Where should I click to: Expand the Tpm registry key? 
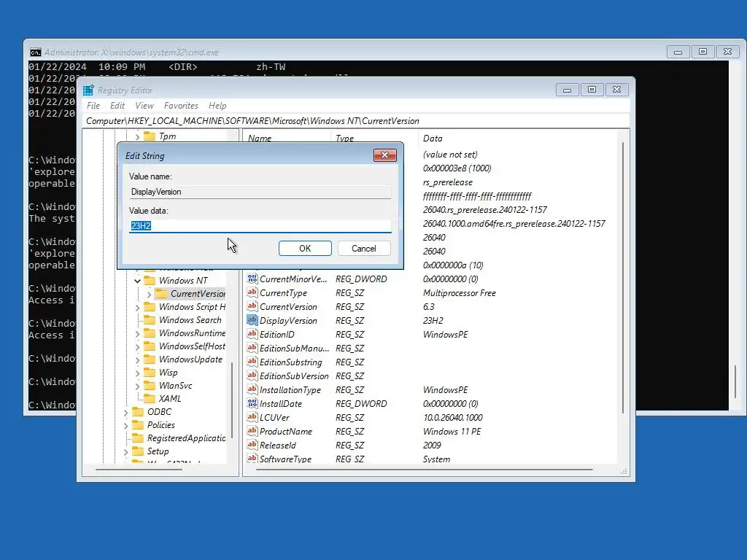[x=137, y=136]
